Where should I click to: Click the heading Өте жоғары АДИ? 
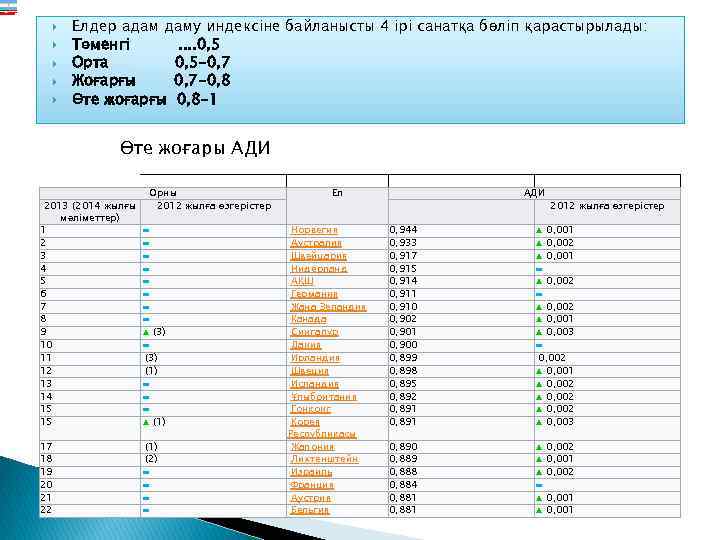tap(195, 148)
